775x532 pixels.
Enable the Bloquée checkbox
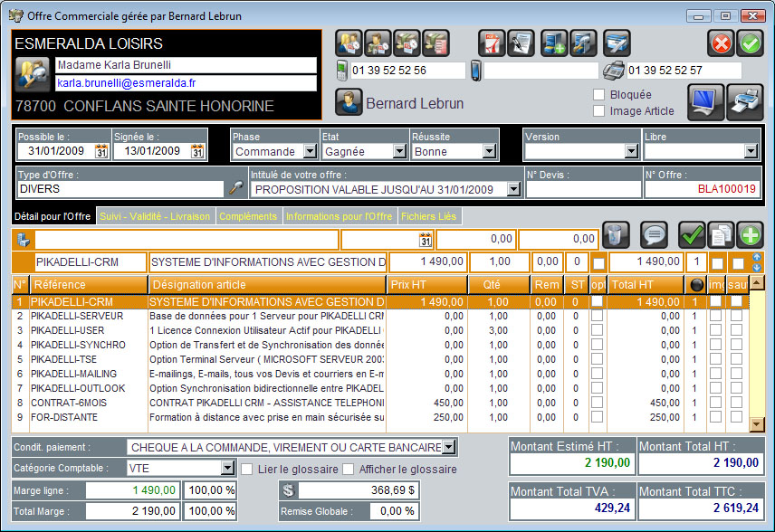(x=598, y=95)
